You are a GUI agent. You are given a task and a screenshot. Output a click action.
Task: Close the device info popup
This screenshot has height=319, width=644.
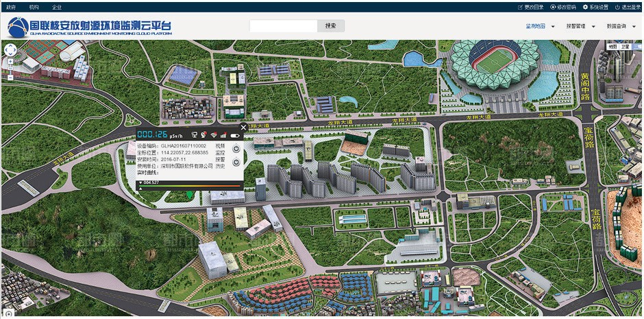point(243,127)
